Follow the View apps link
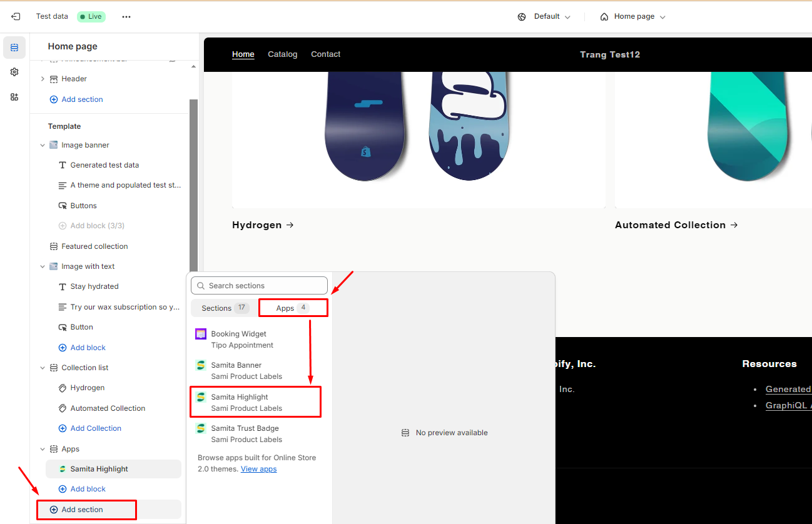Viewport: 812px width, 524px height. point(258,469)
